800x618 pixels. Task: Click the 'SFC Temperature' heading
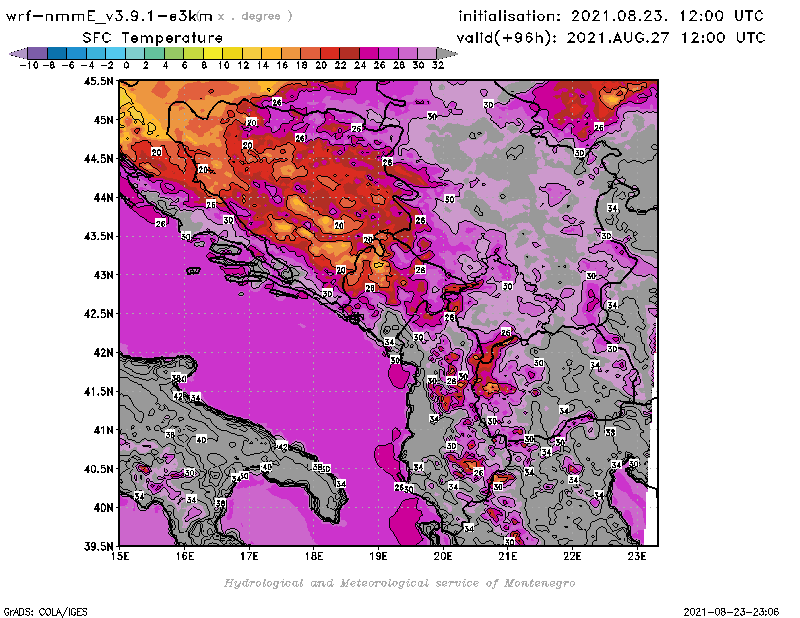[x=153, y=38]
